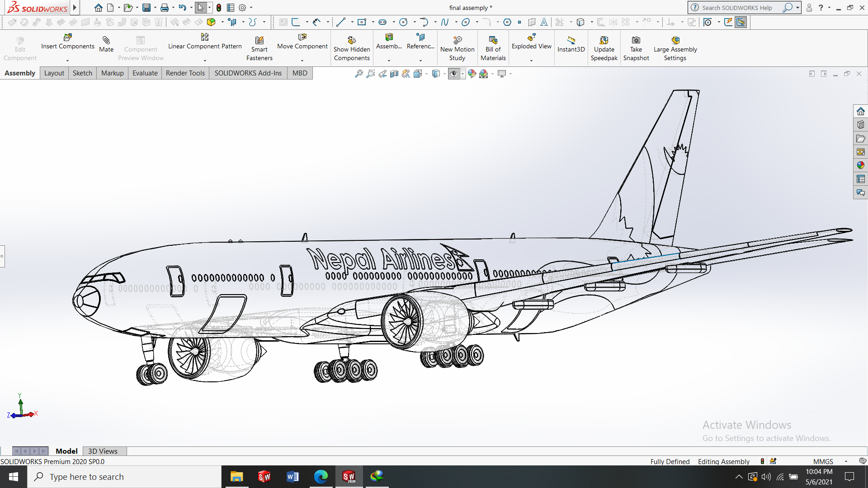The height and width of the screenshot is (488, 868).
Task: Open the Apply Scene color icon
Action: (x=483, y=74)
